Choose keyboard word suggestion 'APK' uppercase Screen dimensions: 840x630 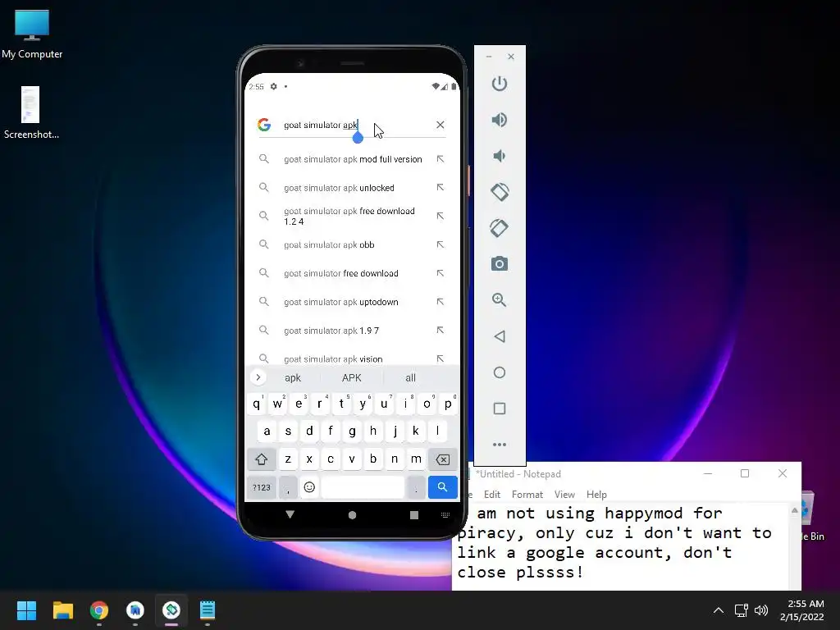click(351, 377)
